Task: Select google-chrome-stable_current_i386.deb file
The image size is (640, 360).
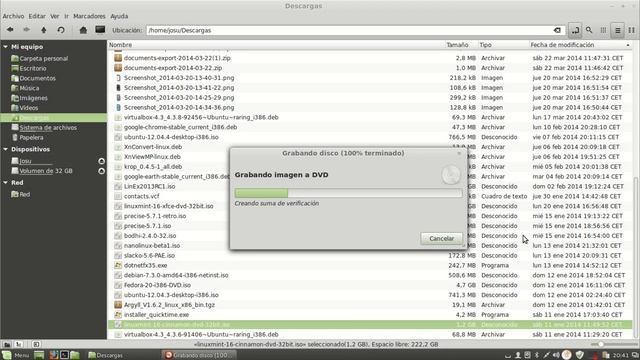Action: [180, 127]
